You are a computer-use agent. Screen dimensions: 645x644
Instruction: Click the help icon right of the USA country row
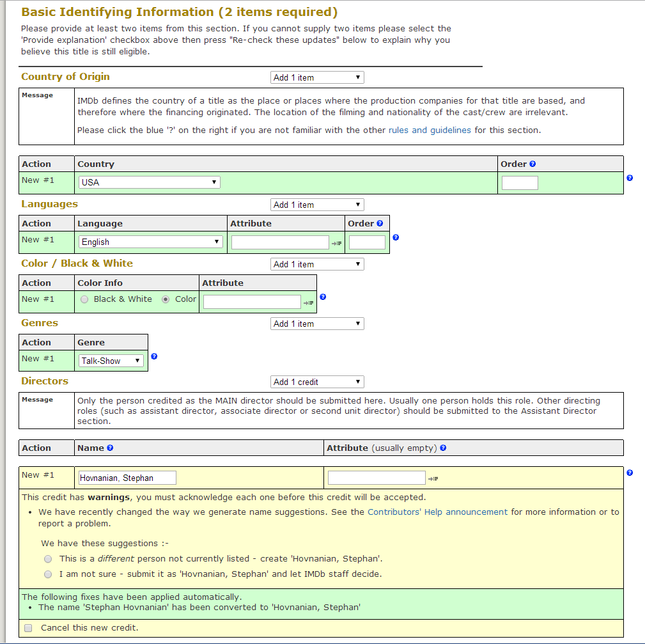(630, 178)
